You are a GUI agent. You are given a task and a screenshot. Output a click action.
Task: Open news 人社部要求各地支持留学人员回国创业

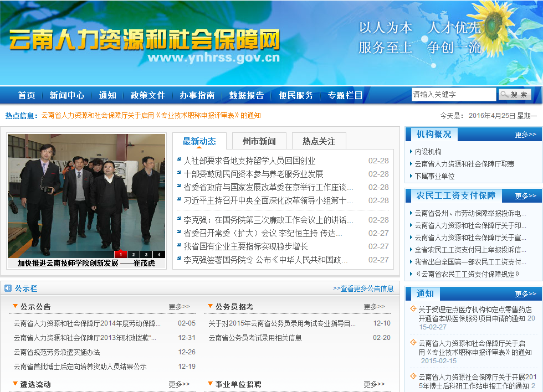pos(249,161)
